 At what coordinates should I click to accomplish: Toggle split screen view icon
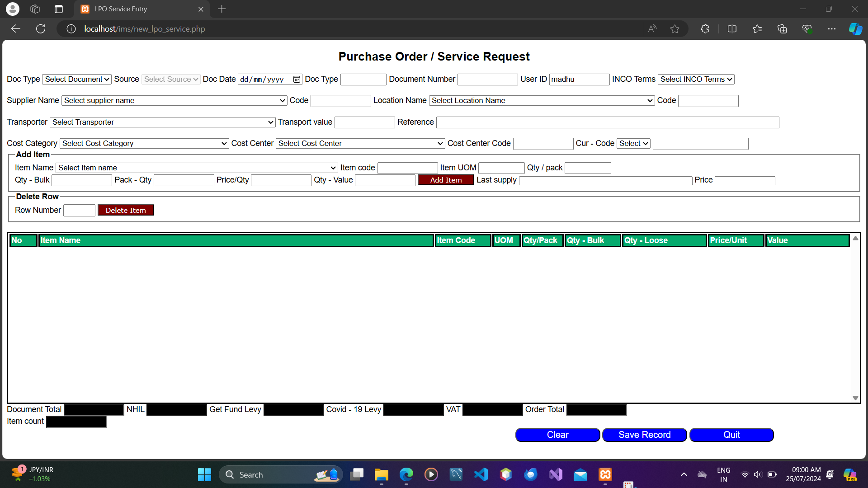(732, 29)
